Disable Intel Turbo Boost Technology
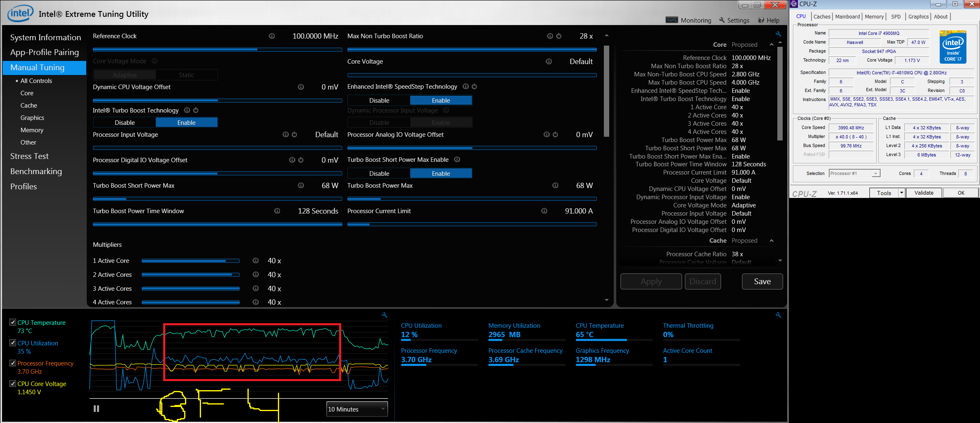 [x=125, y=123]
